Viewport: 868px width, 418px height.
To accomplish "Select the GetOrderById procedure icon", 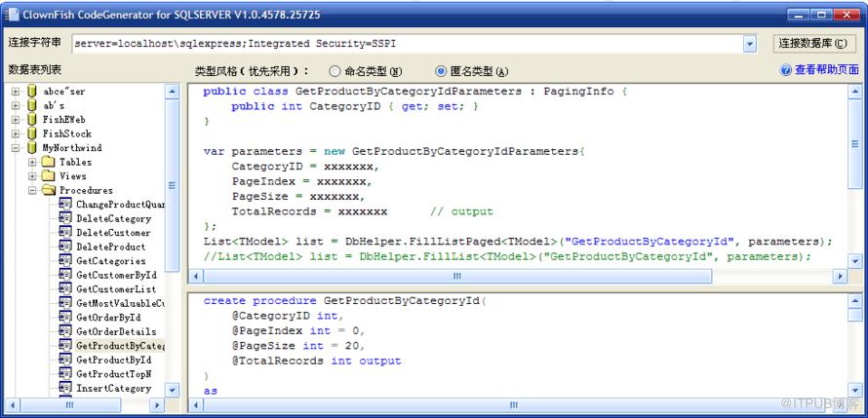I will (65, 317).
